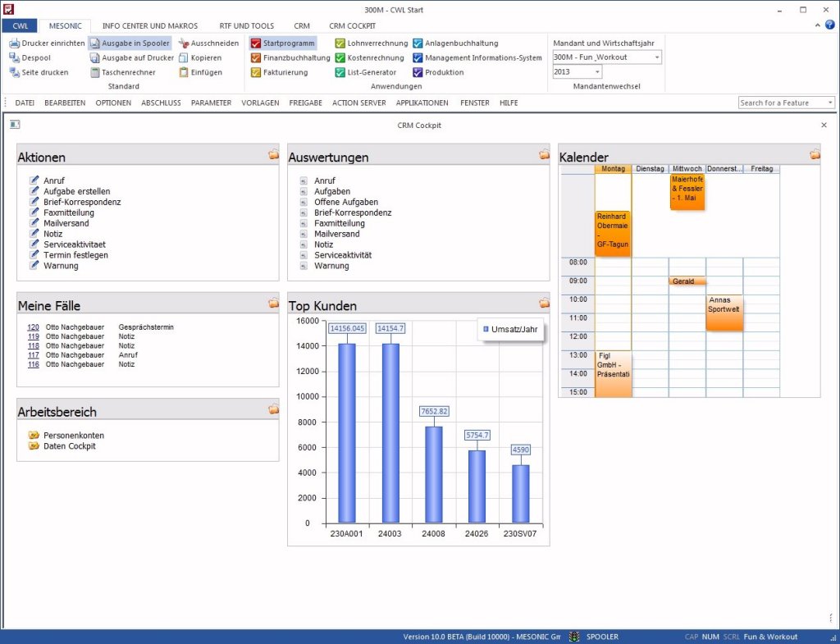The width and height of the screenshot is (840, 644).
Task: Open the Personenkonten folder in Arbeitsbereich
Action: click(x=34, y=436)
